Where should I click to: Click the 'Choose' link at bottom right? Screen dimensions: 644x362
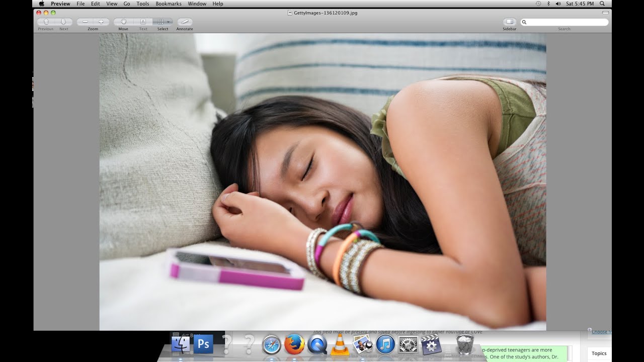tap(601, 332)
